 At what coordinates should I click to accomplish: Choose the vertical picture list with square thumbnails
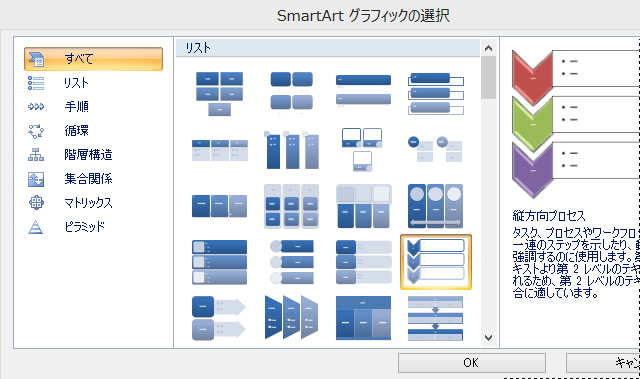(220, 262)
